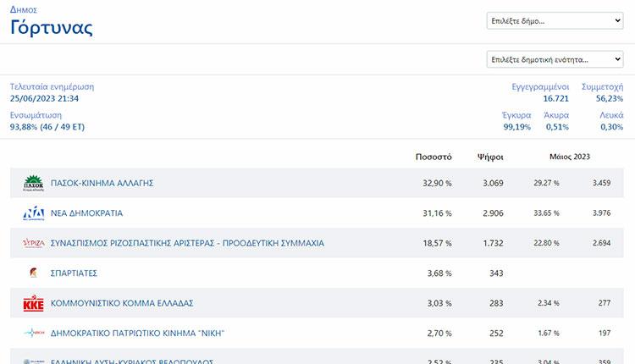Click the ΣΠΑΡΤΙΑΤΕΣ party name
Viewport: 635px width, 364px height.
74,273
